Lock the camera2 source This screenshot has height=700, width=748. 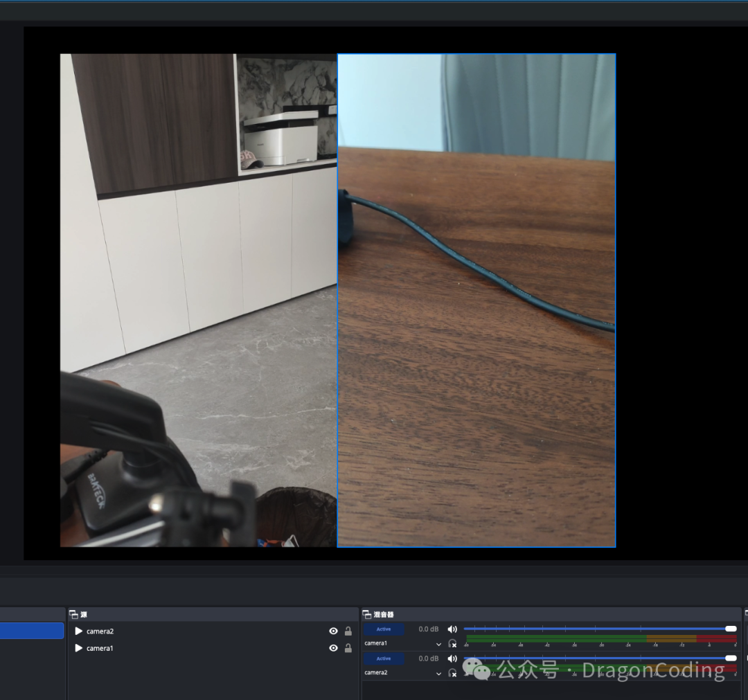pos(348,631)
